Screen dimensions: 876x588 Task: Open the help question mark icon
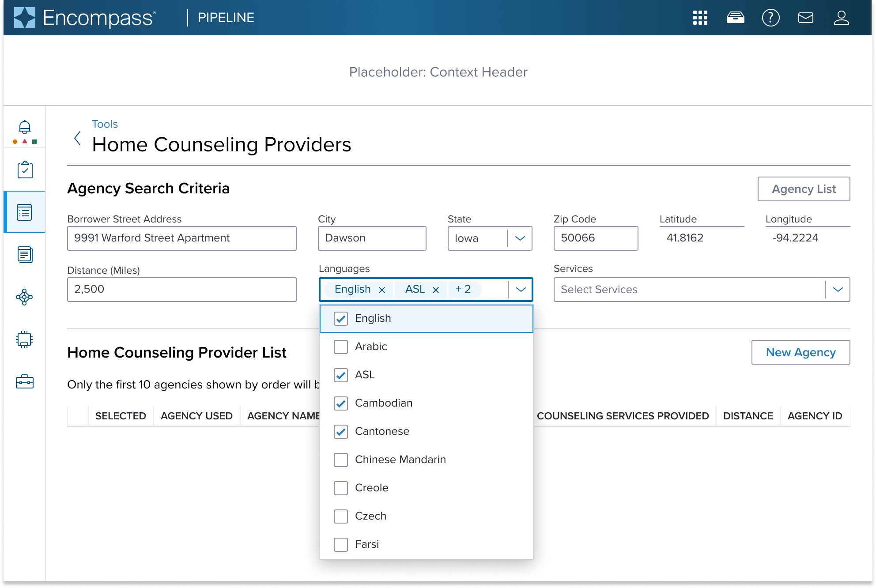point(770,18)
